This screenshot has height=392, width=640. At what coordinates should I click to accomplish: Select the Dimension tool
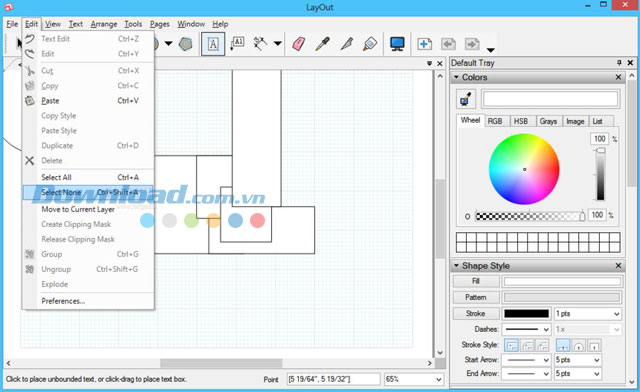pyautogui.click(x=260, y=43)
